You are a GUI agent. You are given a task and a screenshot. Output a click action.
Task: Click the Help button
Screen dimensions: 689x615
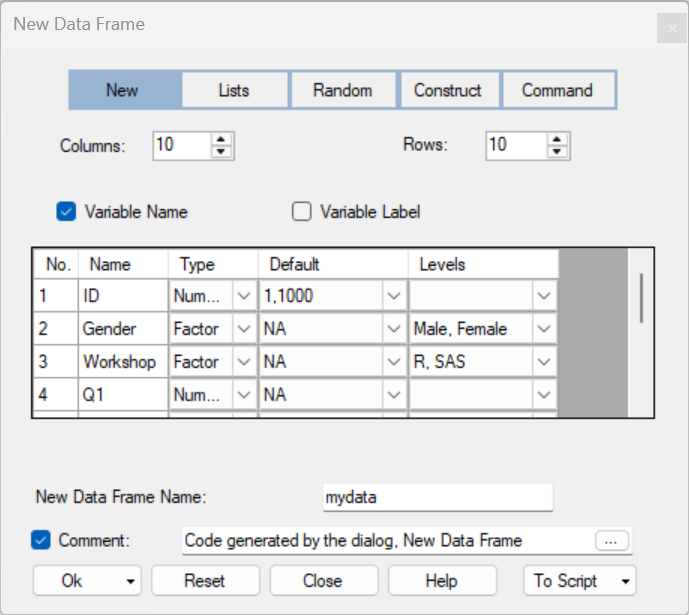pos(441,581)
